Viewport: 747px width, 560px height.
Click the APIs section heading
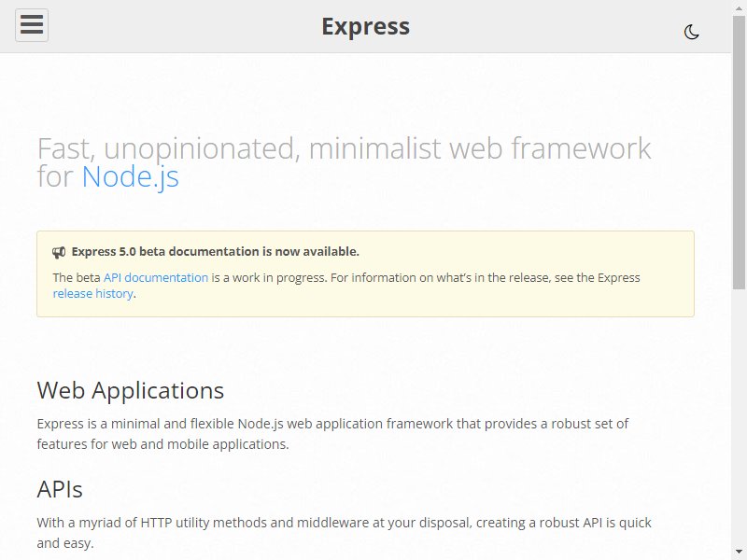60,489
